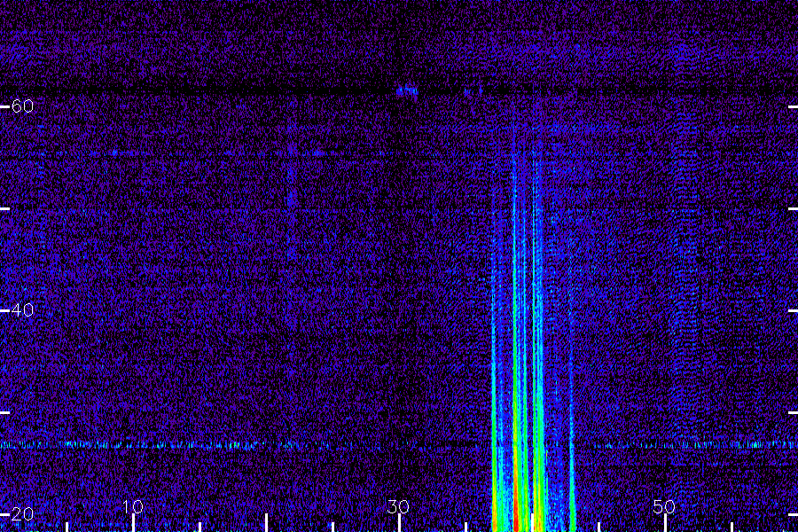Screen dimensions: 798x532
Task: Click the 20 label on the vertical axis
Action: click(x=22, y=514)
